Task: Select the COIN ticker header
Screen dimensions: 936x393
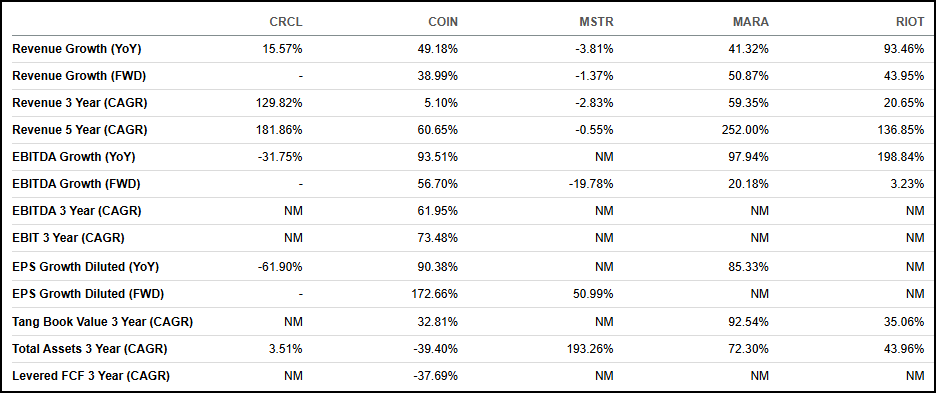Action: tap(442, 22)
